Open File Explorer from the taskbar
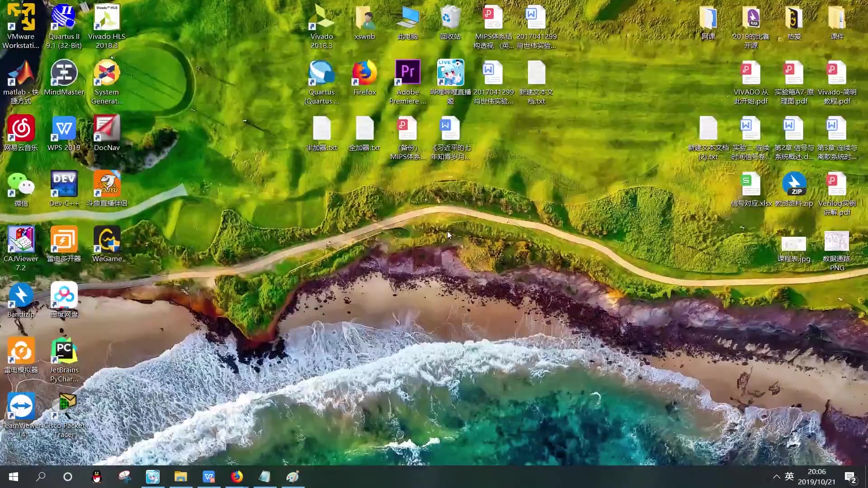This screenshot has height=488, width=868. click(181, 477)
